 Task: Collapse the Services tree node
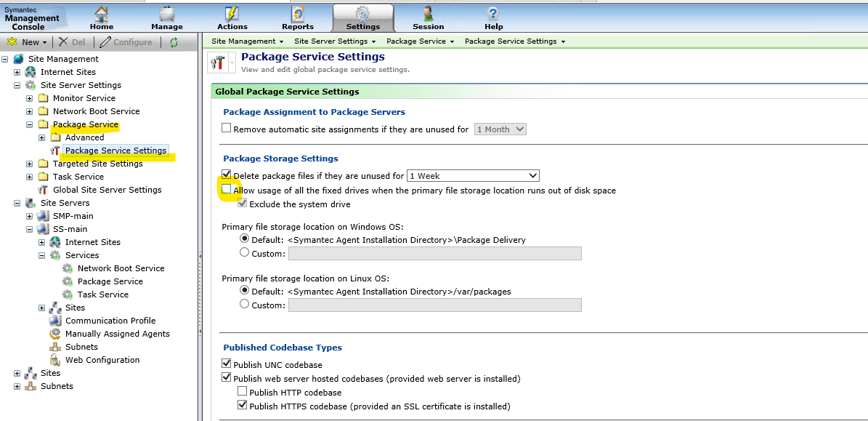pos(41,255)
